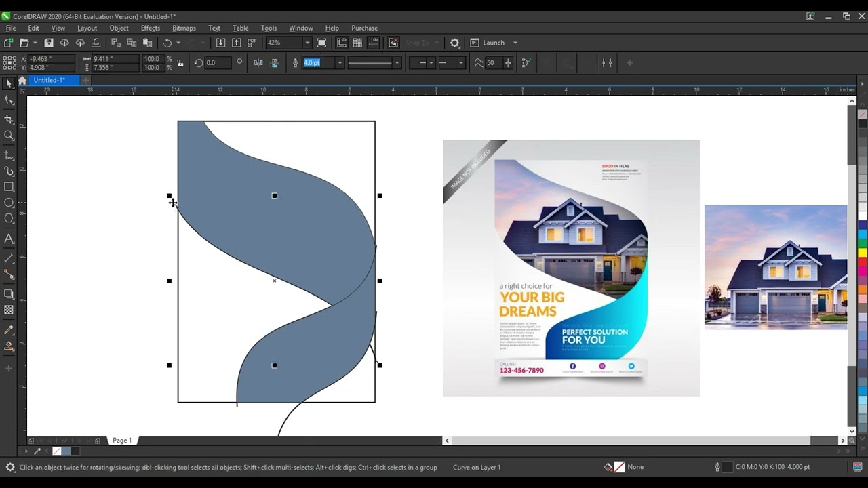Toggle Show rulers button

coord(341,43)
